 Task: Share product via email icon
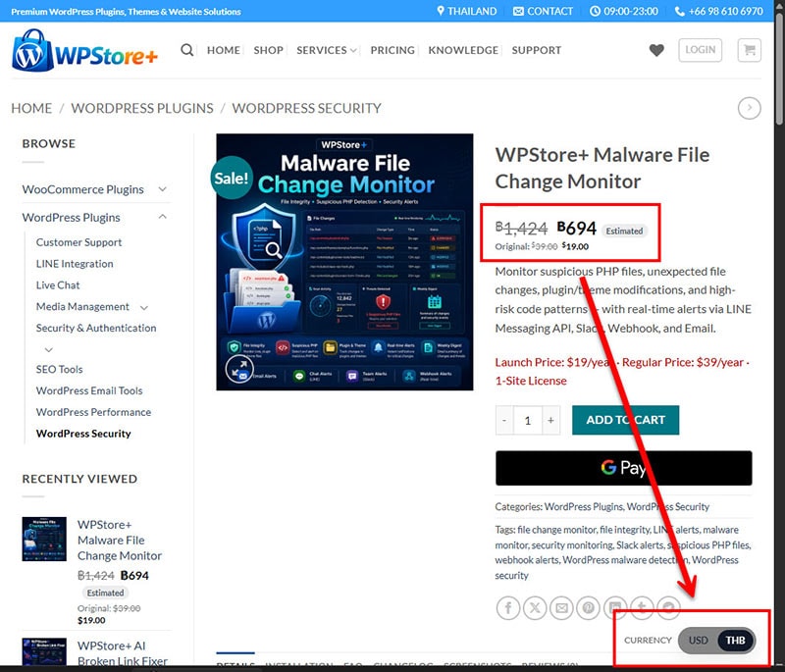point(561,608)
